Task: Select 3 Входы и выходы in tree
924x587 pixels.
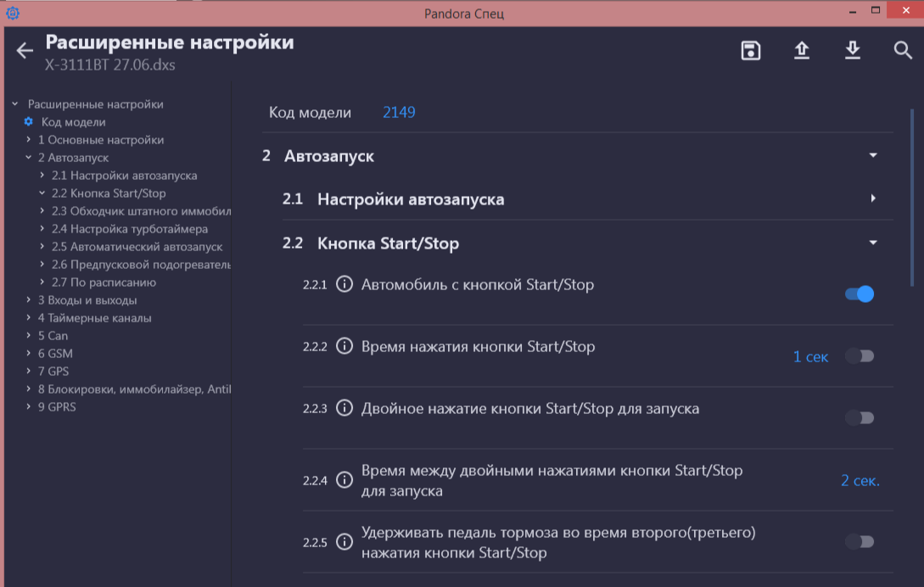Action: pos(87,300)
